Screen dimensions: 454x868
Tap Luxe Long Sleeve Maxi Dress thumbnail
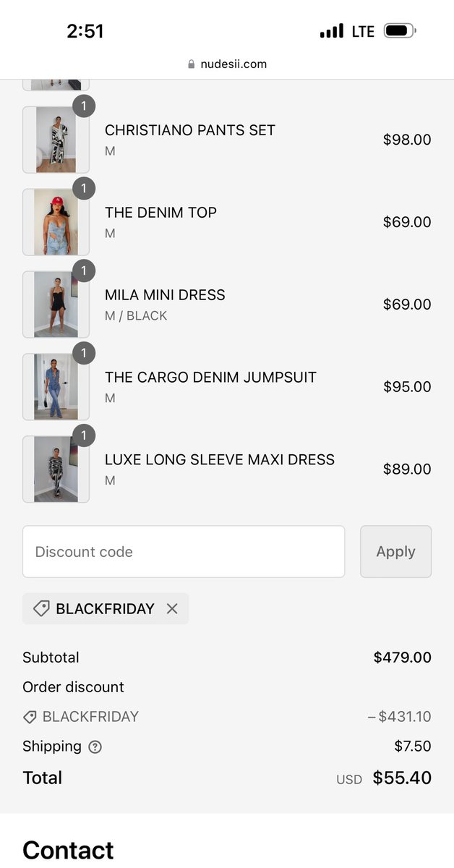[56, 469]
